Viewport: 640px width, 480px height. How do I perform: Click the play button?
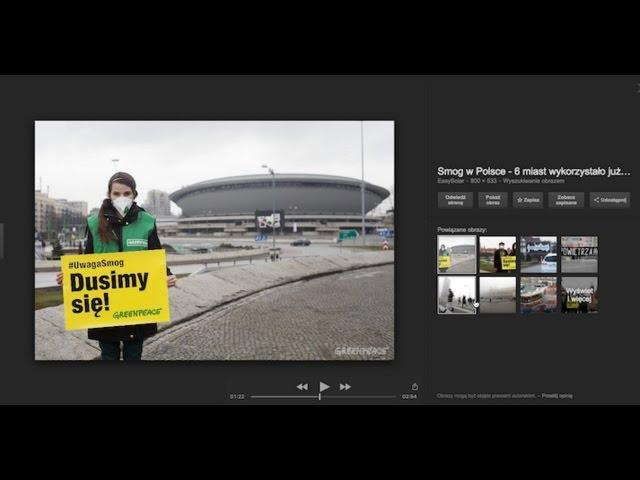pos(324,386)
